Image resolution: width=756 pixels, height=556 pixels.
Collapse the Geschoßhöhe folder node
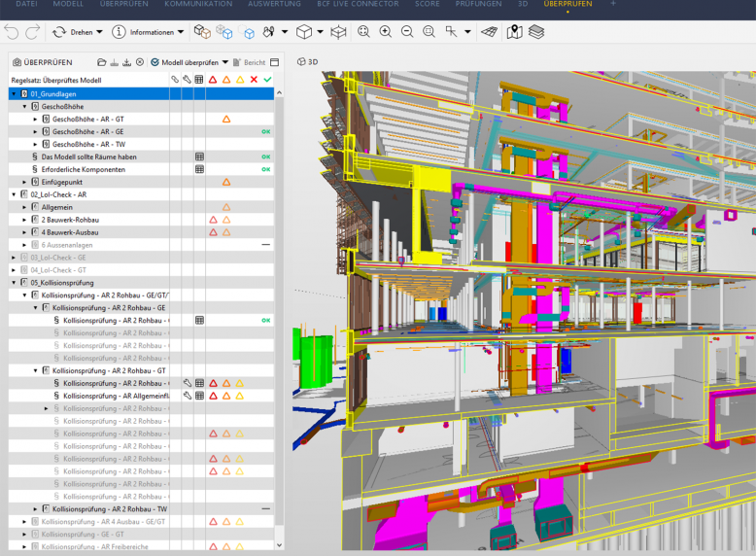pos(24,107)
